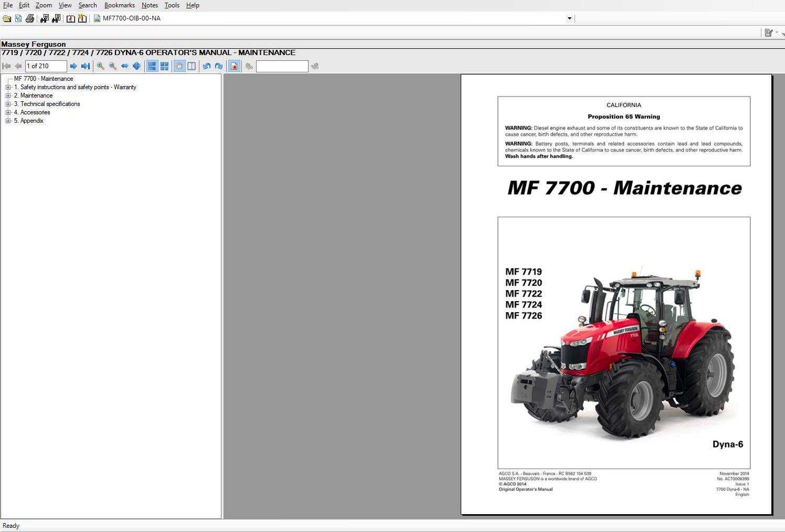This screenshot has width=785, height=532.
Task: Fit page to width
Action: (125, 66)
